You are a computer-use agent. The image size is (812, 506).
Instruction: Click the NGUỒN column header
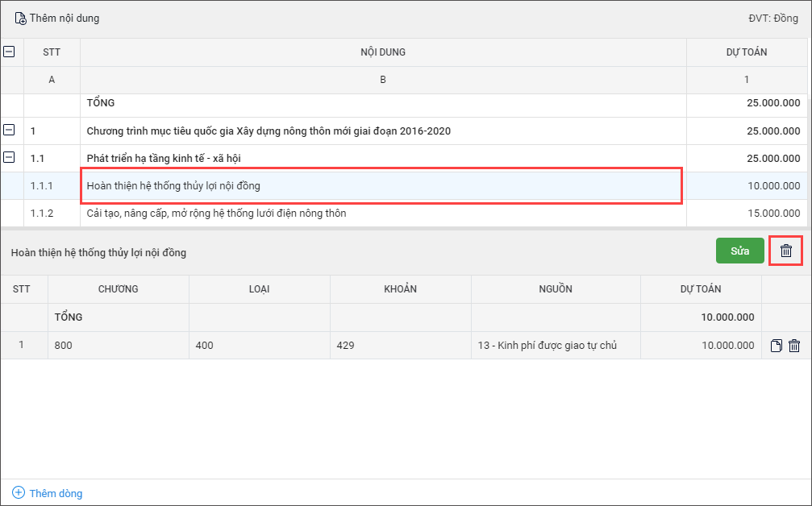point(556,289)
